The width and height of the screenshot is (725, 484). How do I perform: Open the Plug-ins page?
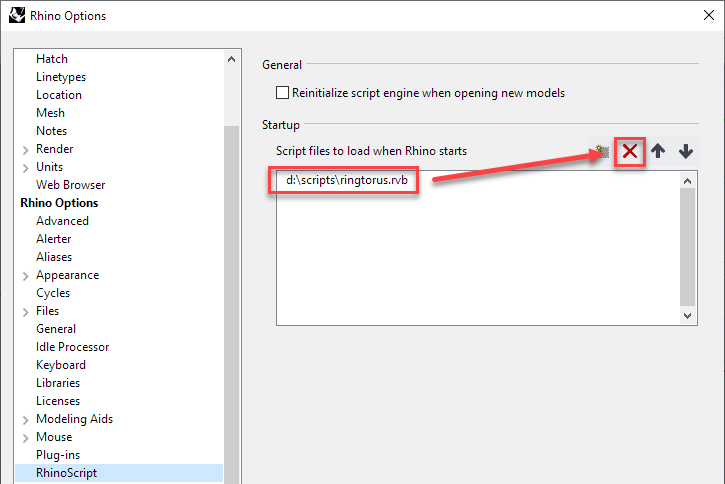click(58, 455)
